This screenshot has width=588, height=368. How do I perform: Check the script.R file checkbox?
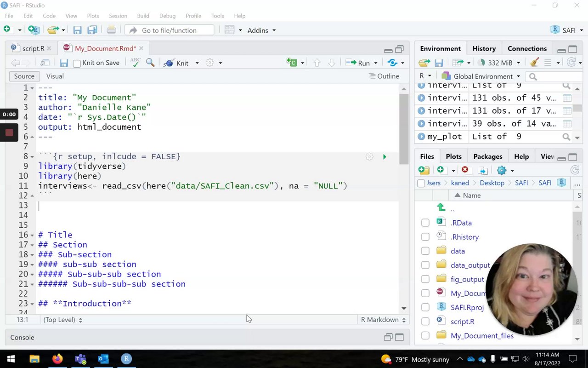click(425, 322)
